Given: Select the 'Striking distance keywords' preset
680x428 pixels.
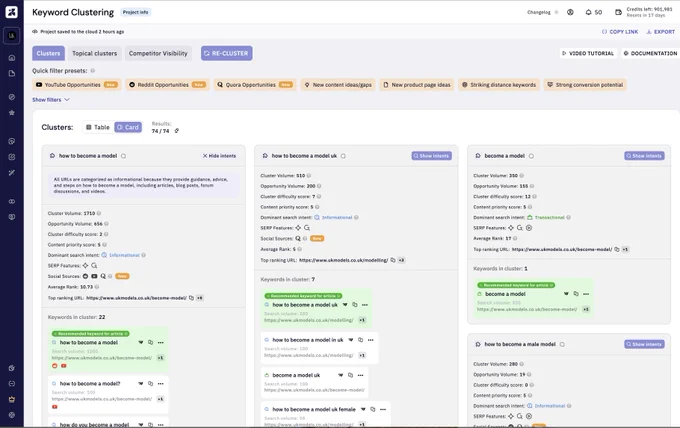Looking at the screenshot, I should point(499,85).
